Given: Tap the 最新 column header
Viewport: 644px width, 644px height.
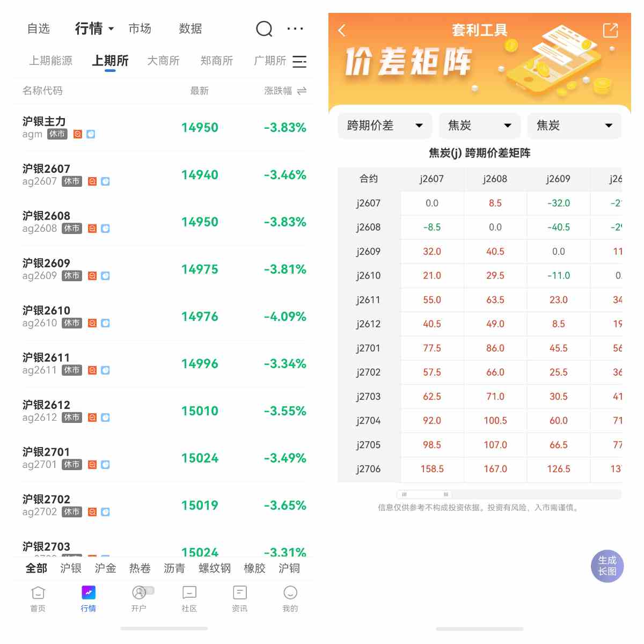Looking at the screenshot, I should click(x=200, y=91).
